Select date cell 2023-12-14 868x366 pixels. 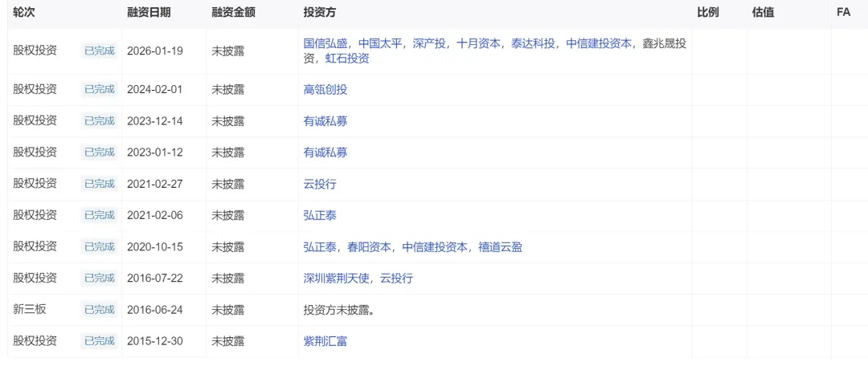click(155, 121)
